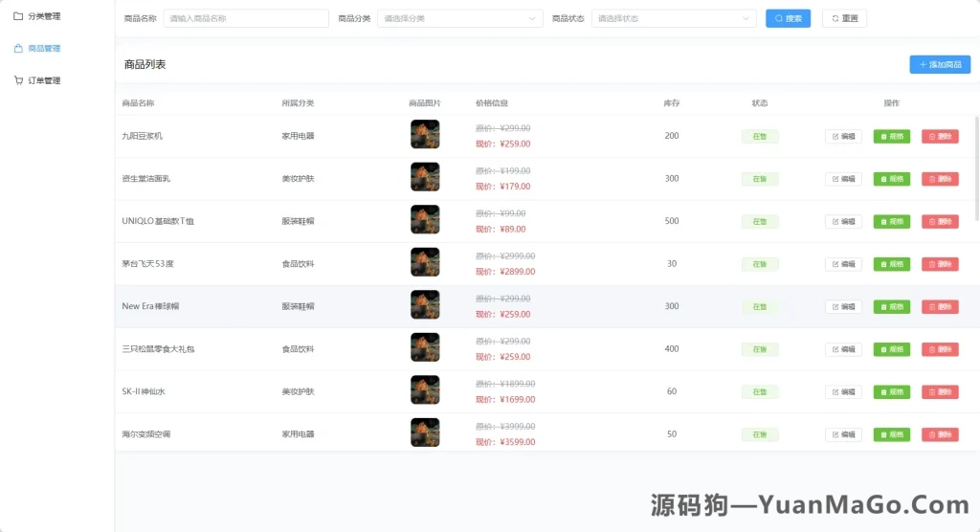Image resolution: width=980 pixels, height=532 pixels.
Task: Open the 商品状态 dropdown
Action: (x=674, y=19)
